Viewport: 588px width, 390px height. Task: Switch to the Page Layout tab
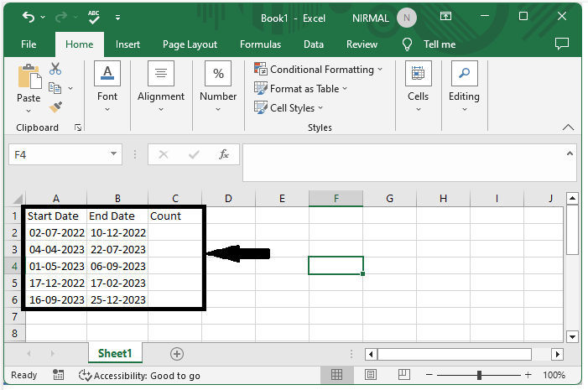(190, 44)
